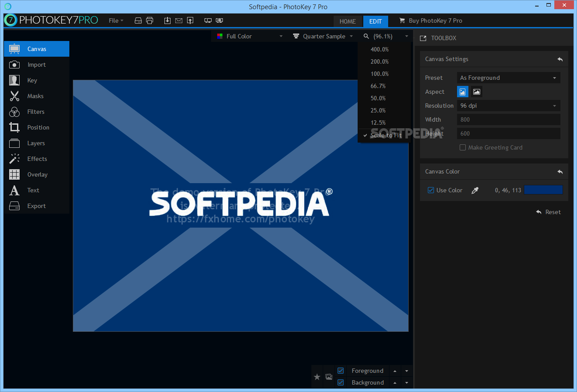Open the Full Color view dropdown
Screen dimensions: 577x392
click(x=250, y=36)
